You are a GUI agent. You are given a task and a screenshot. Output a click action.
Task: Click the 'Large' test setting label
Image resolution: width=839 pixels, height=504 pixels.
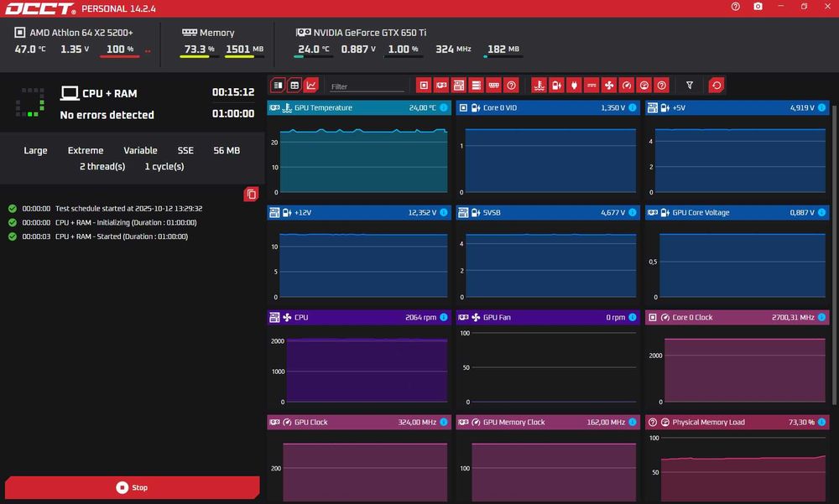(x=35, y=150)
